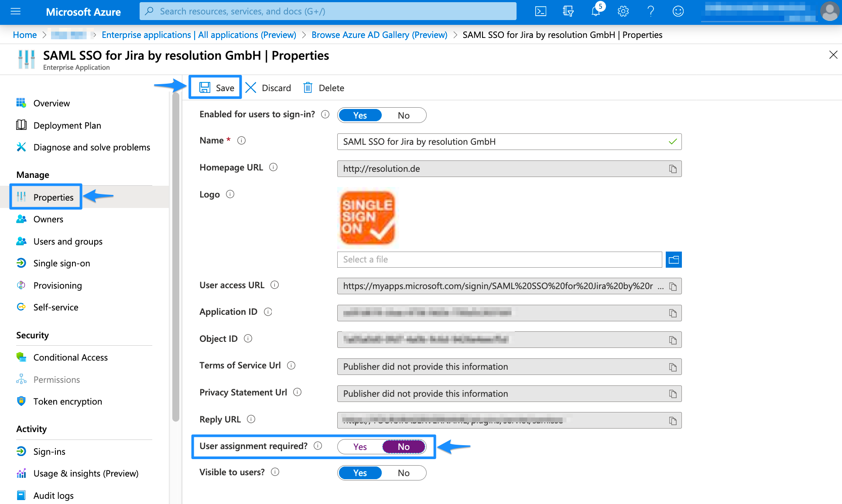Copy the Homepage URL value

[x=673, y=169]
